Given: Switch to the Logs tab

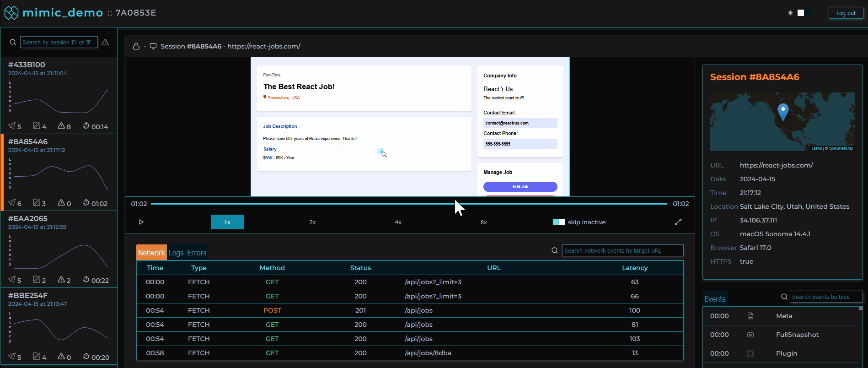Looking at the screenshot, I should (x=176, y=253).
